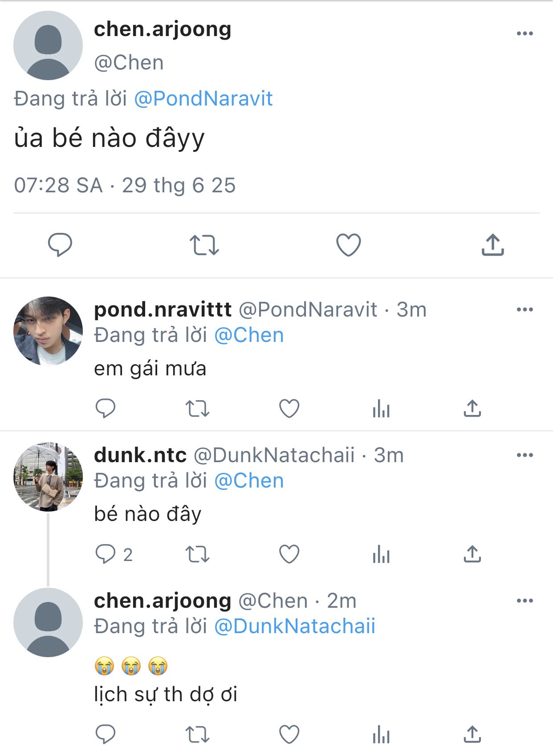Viewport: 553px width, 756px height.
Task: Open dunk.ntc's profile picture
Action: pyautogui.click(x=48, y=476)
